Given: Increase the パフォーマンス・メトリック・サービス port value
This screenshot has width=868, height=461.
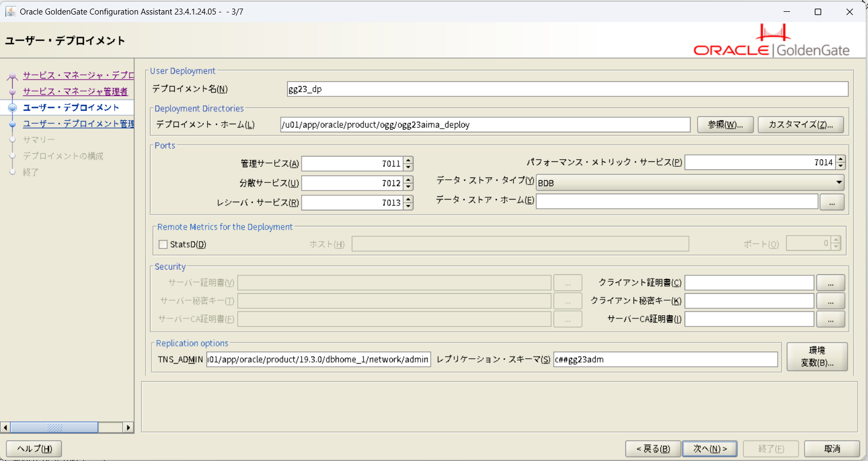Looking at the screenshot, I should 841,159.
